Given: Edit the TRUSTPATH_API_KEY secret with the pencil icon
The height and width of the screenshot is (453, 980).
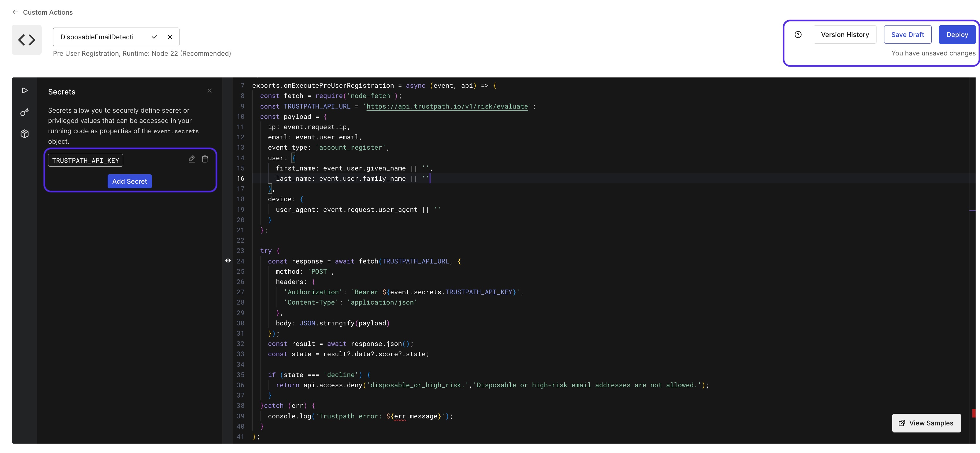Looking at the screenshot, I should [192, 159].
